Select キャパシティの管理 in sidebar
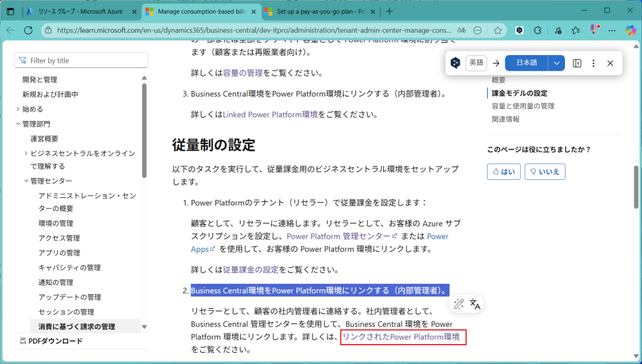The image size is (642, 364). tap(70, 267)
